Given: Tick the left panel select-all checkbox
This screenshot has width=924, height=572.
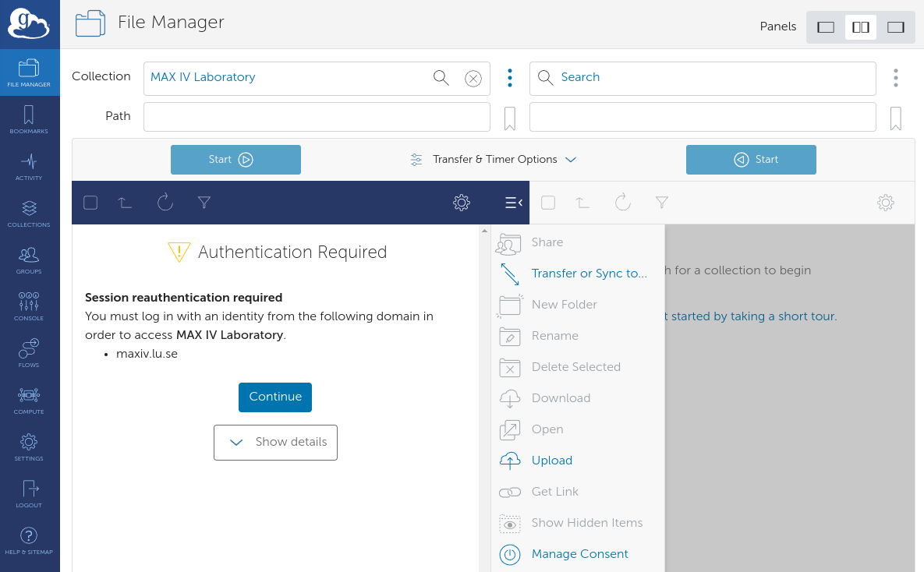Looking at the screenshot, I should (x=90, y=203).
